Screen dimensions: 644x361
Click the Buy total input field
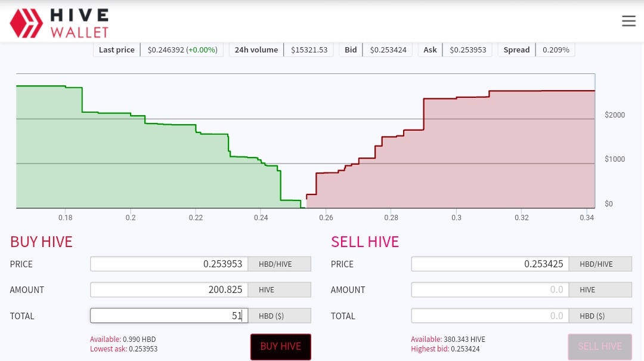(x=169, y=316)
